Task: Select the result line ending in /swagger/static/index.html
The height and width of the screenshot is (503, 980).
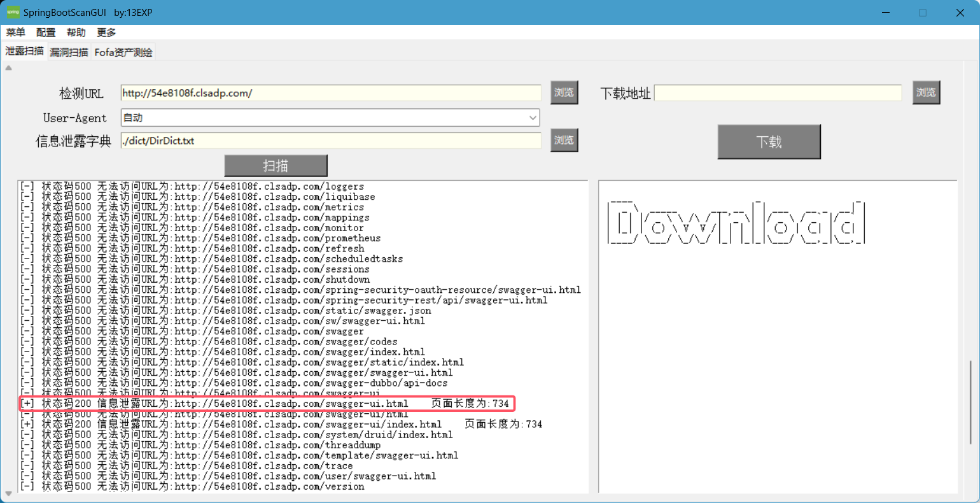Action: pos(242,362)
